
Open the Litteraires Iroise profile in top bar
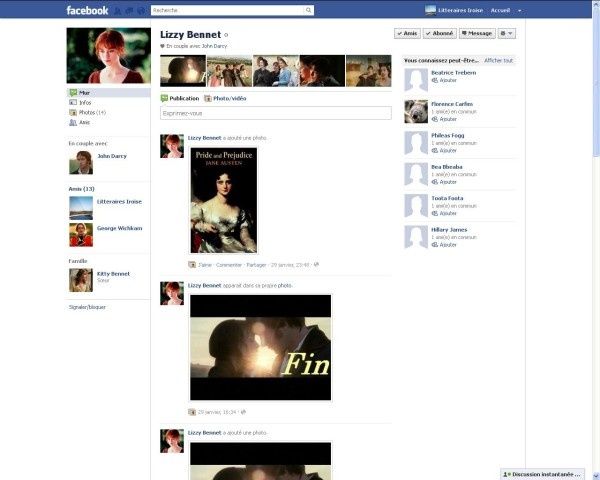[x=454, y=10]
